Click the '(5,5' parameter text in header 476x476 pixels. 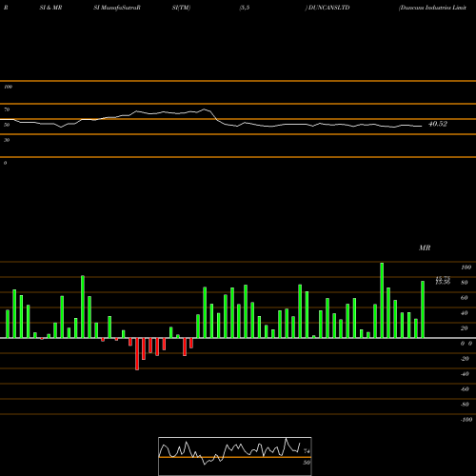(x=245, y=8)
